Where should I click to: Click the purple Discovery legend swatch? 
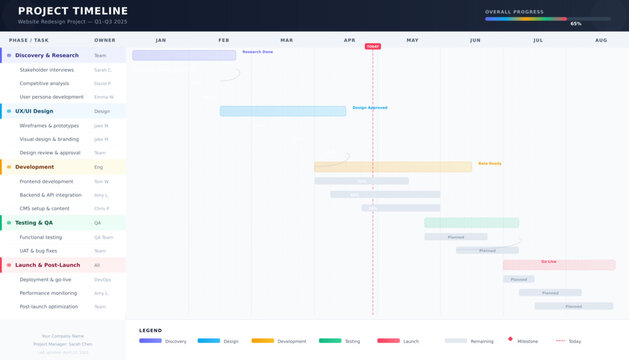coord(150,341)
